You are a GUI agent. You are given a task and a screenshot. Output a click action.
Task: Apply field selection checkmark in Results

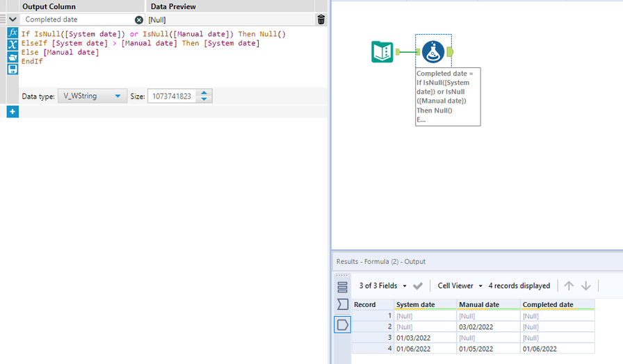coord(418,286)
